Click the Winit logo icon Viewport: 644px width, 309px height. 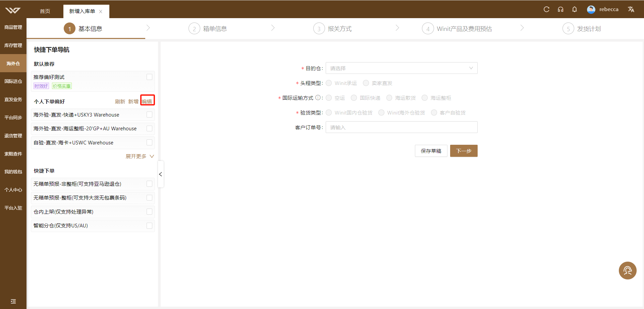point(13,10)
